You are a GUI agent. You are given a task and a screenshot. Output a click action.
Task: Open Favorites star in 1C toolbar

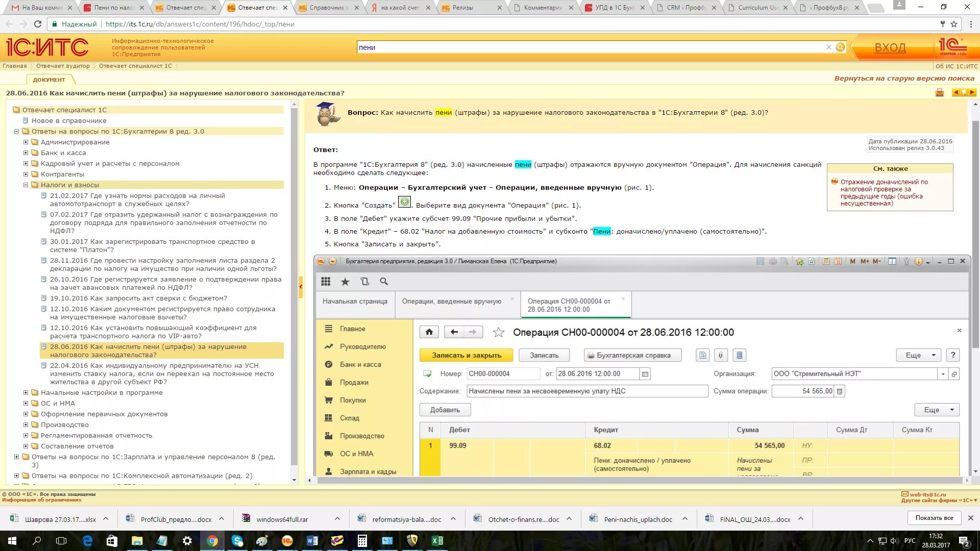click(345, 281)
